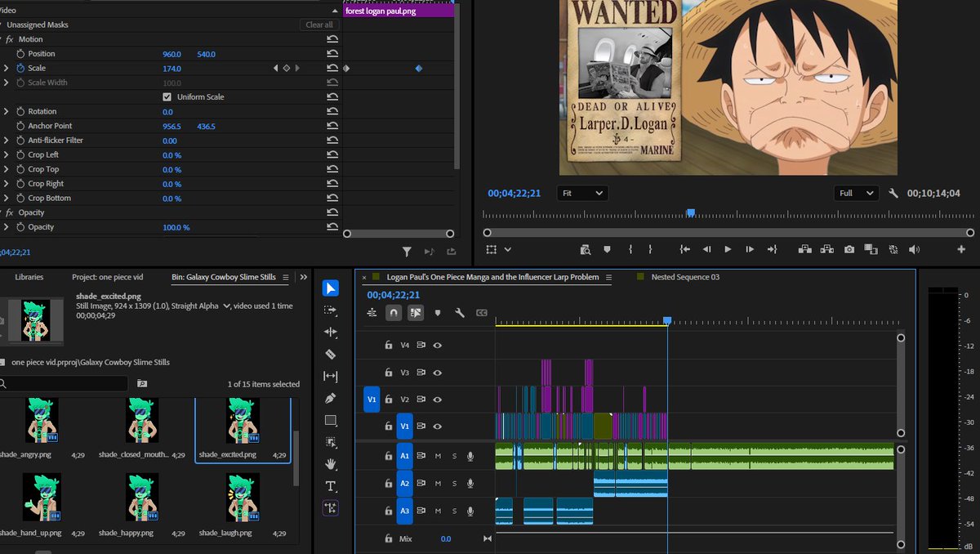Viewport: 980px width, 554px height.
Task: Open the Fit zoom level dropdown
Action: point(583,194)
